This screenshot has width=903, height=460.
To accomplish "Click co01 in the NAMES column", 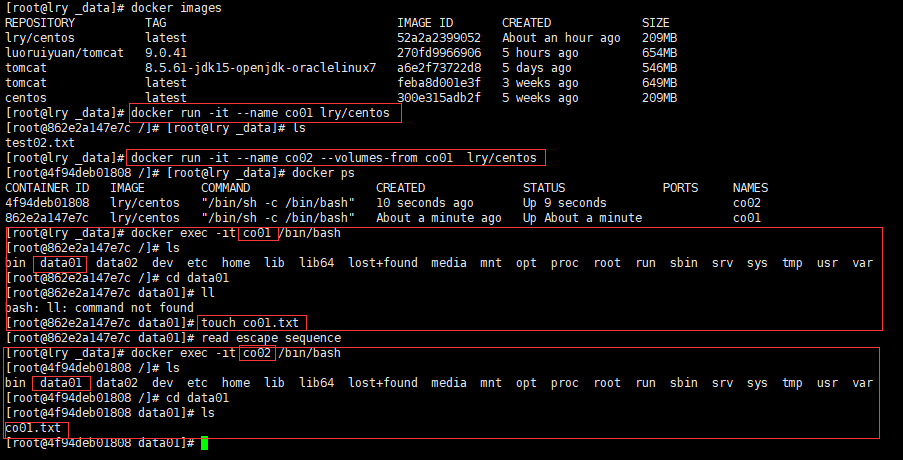I will 746,218.
